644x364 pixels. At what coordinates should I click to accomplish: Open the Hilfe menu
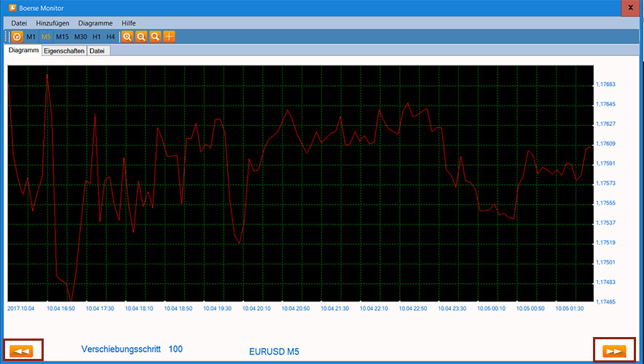tap(129, 23)
